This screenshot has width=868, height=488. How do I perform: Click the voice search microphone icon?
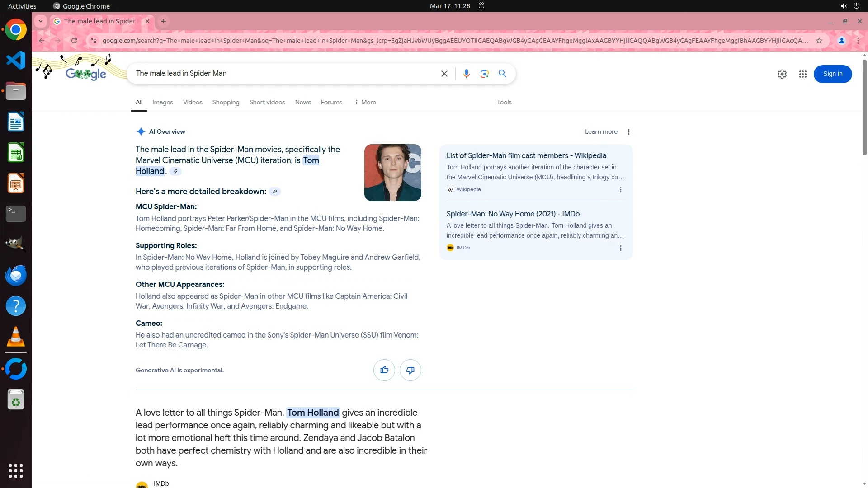click(466, 74)
